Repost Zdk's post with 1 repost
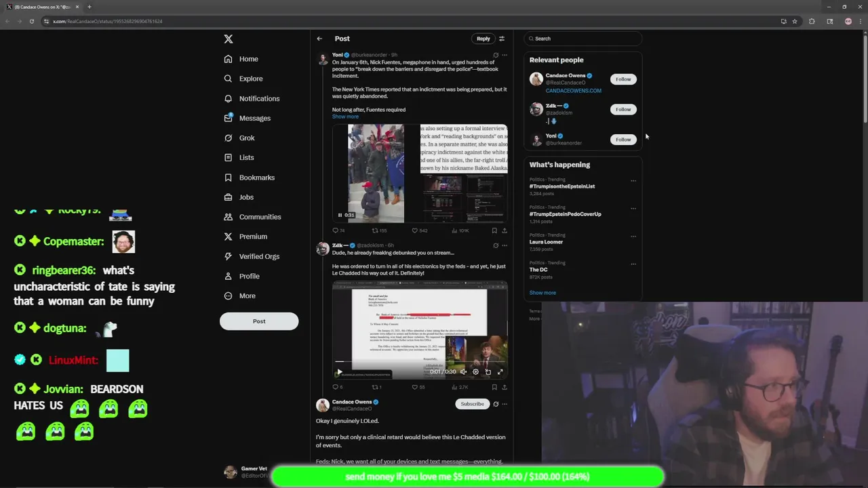Screen dimensions: 868x488 pyautogui.click(x=377, y=387)
